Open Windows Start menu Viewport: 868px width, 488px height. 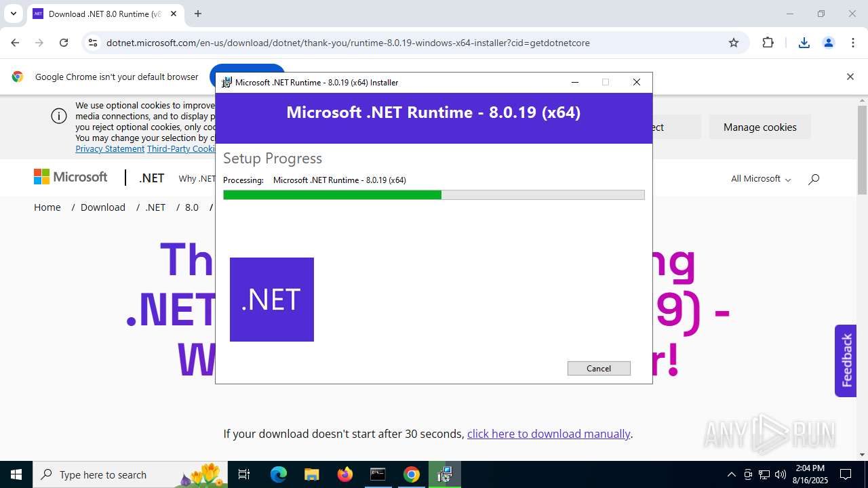click(x=16, y=474)
